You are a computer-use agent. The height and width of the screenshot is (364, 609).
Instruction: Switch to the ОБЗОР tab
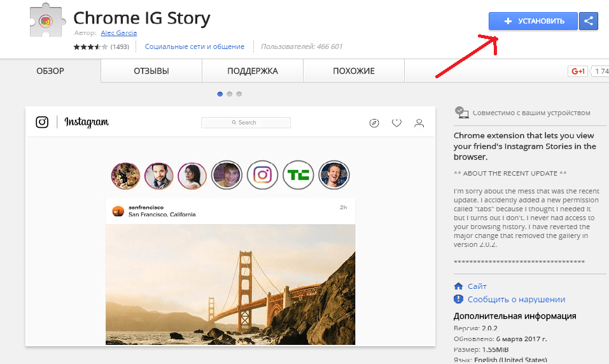tap(50, 71)
